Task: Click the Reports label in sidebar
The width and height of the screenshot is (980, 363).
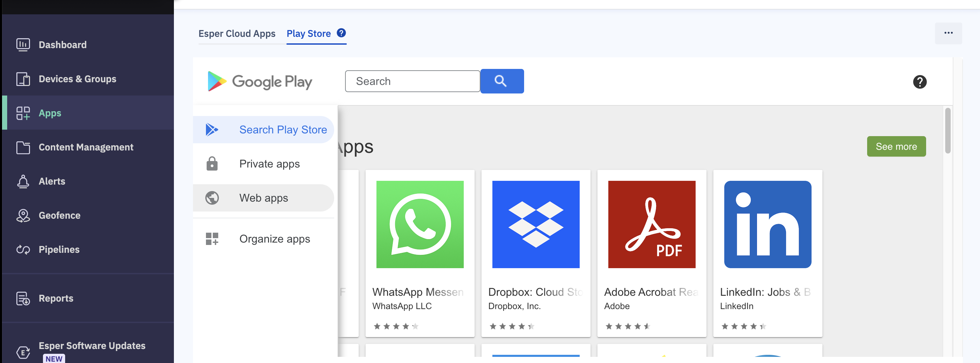Action: (56, 298)
